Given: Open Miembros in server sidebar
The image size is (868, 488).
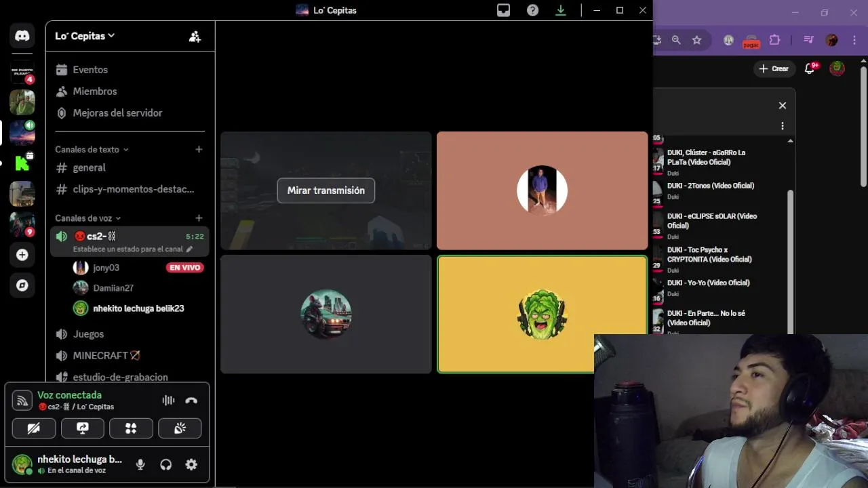Looking at the screenshot, I should [x=130, y=91].
